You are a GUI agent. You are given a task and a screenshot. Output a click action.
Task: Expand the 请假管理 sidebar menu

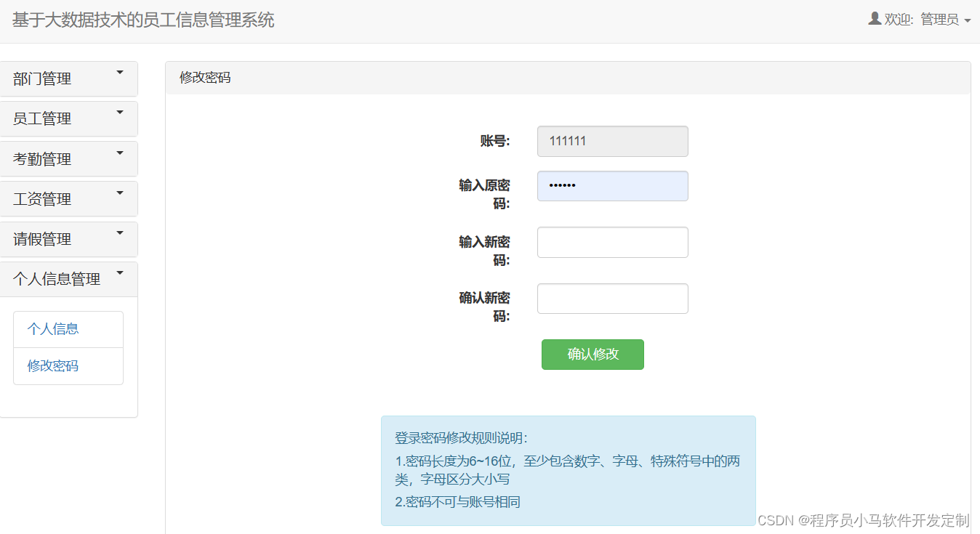(x=68, y=239)
